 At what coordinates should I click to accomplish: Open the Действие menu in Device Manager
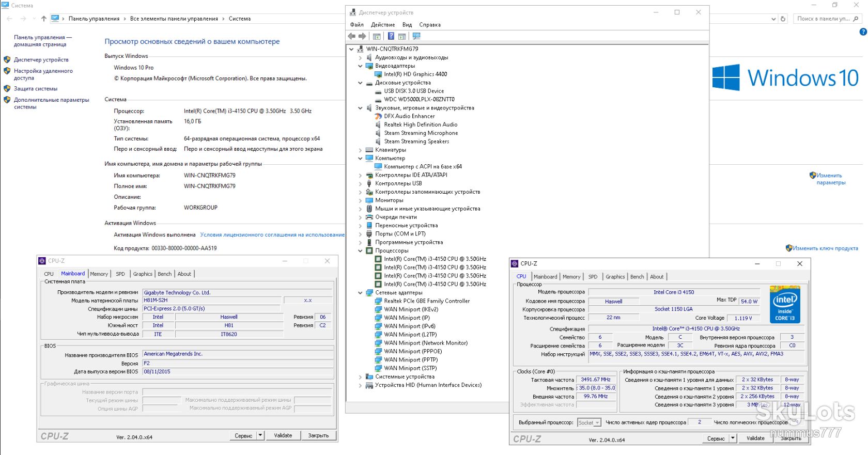pyautogui.click(x=383, y=25)
